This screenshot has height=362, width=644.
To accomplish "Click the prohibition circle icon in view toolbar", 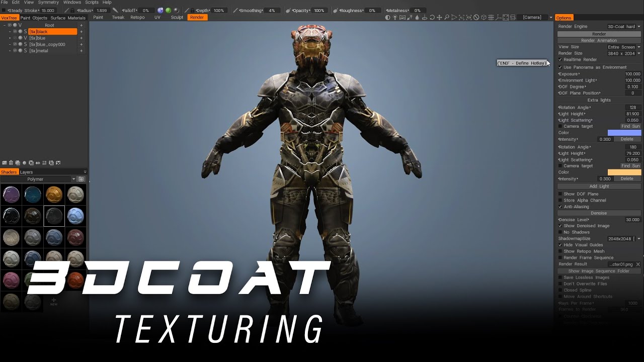I will pyautogui.click(x=476, y=17).
